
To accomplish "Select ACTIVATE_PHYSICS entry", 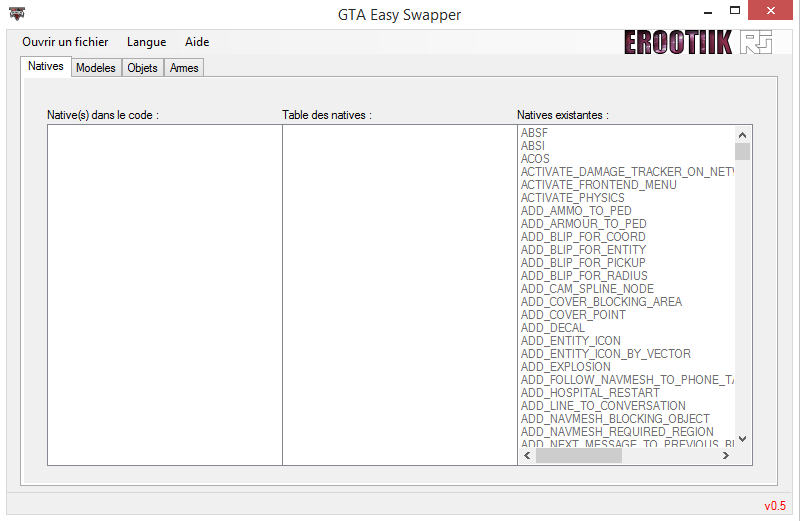I will (572, 198).
